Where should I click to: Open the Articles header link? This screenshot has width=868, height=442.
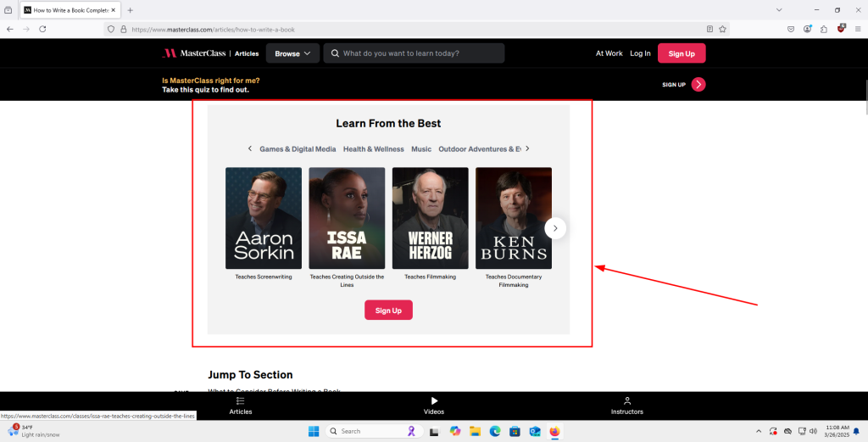coord(247,53)
